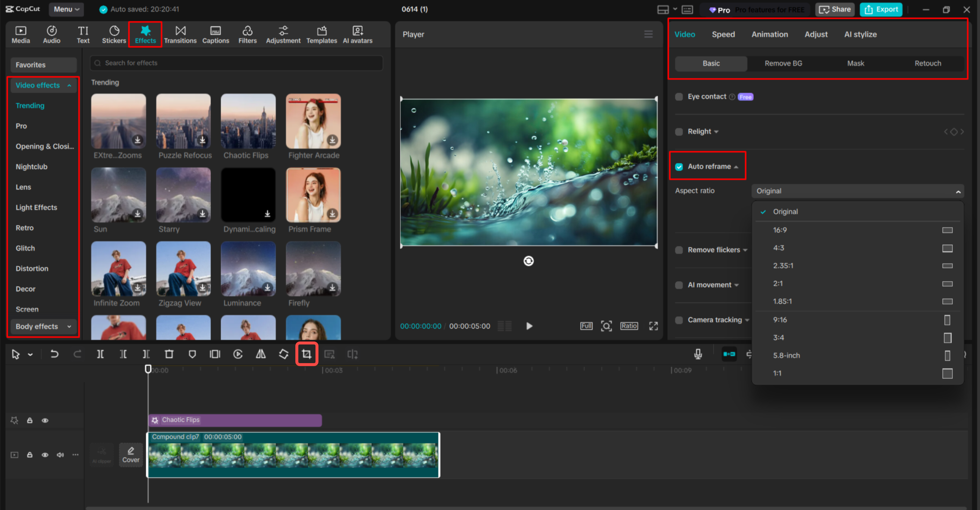980x510 pixels.
Task: Enable Camera tracking
Action: [x=679, y=320]
